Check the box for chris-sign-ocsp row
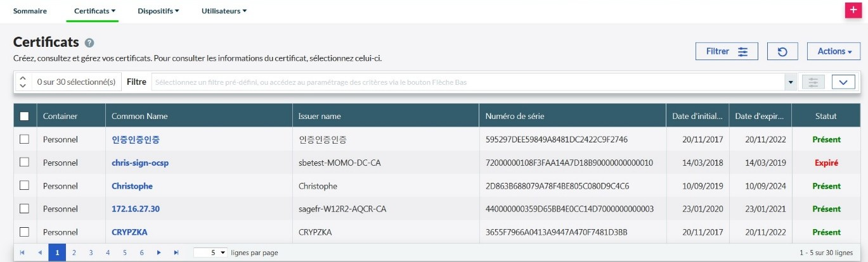The width and height of the screenshot is (868, 262). (25, 163)
